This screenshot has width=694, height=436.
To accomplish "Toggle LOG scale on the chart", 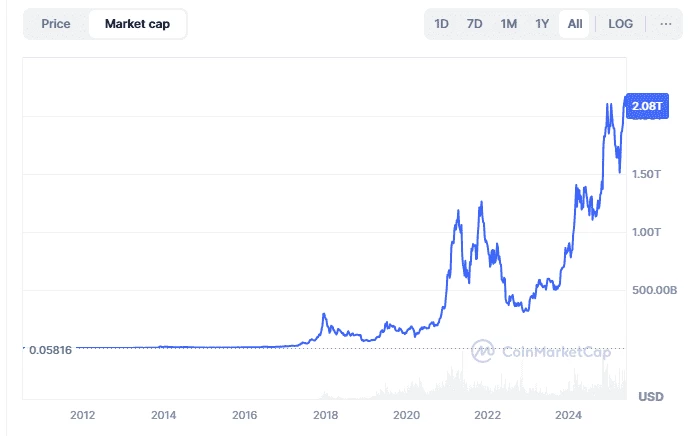I will click(621, 24).
